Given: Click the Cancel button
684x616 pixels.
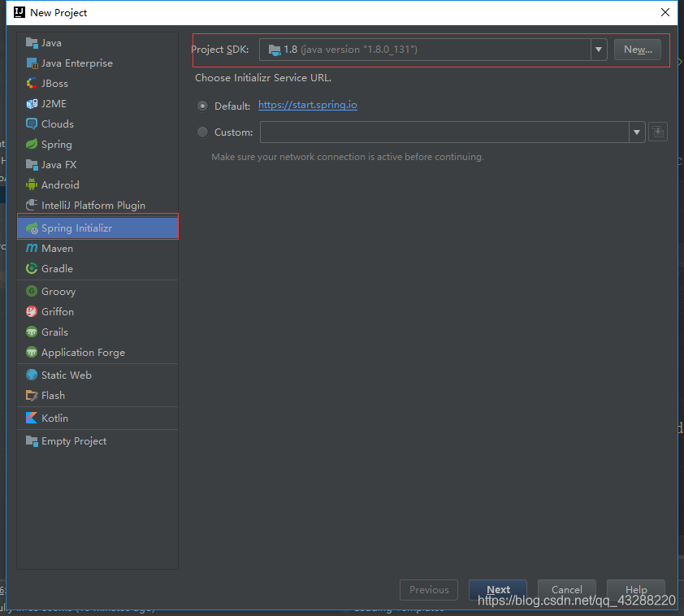Looking at the screenshot, I should pos(567,590).
